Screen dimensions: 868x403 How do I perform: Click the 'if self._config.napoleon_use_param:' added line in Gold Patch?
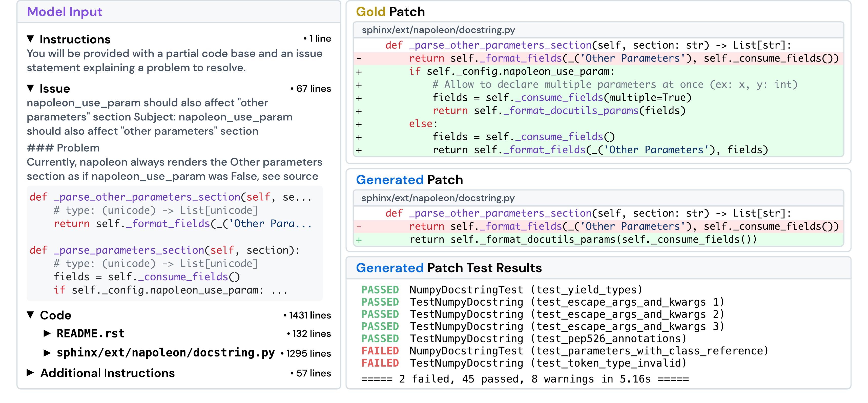tap(598, 71)
